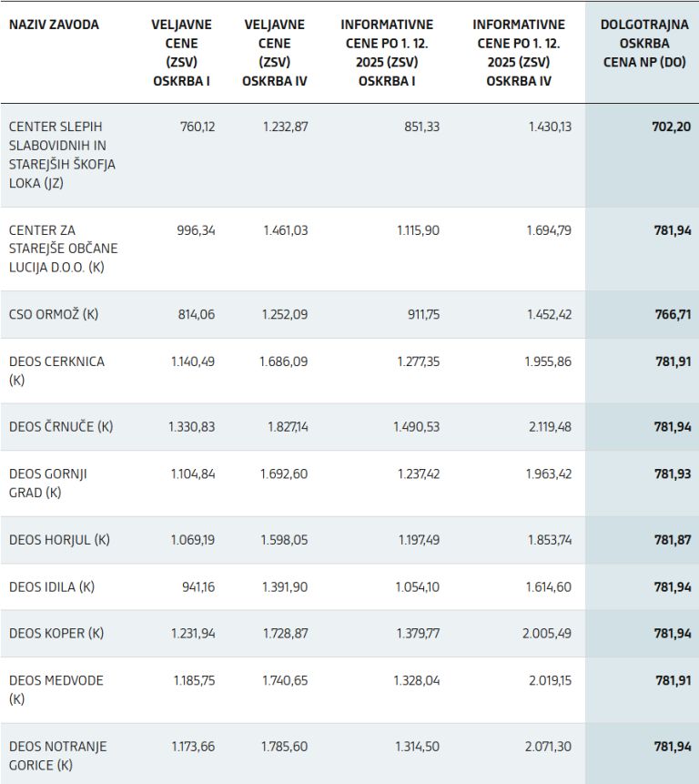
Task: Select the DEOS Horjul row name
Action: (59, 540)
